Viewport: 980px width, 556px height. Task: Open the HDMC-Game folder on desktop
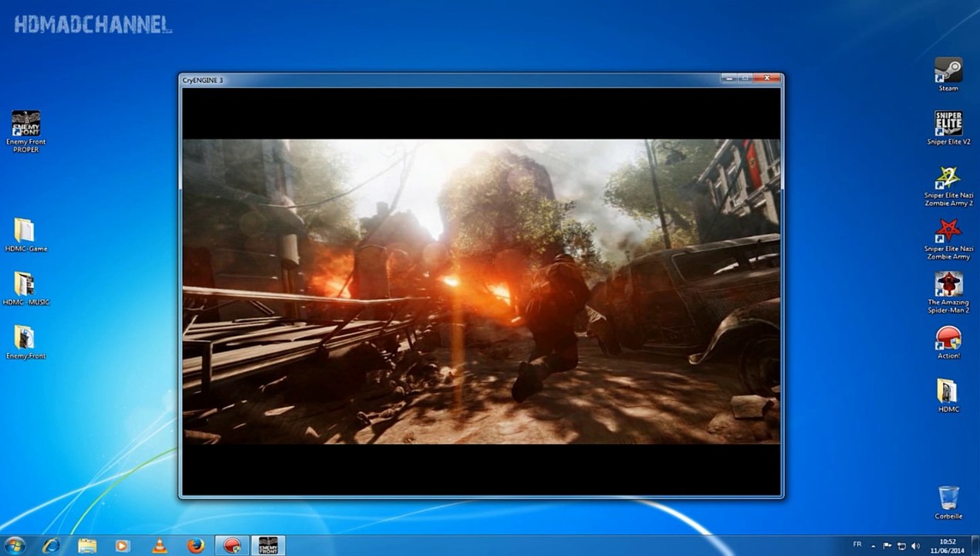[x=25, y=235]
